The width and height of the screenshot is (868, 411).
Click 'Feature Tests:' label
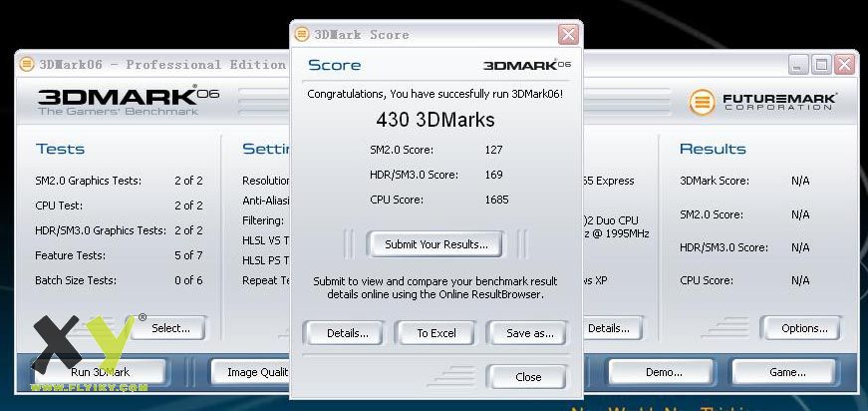tap(70, 255)
